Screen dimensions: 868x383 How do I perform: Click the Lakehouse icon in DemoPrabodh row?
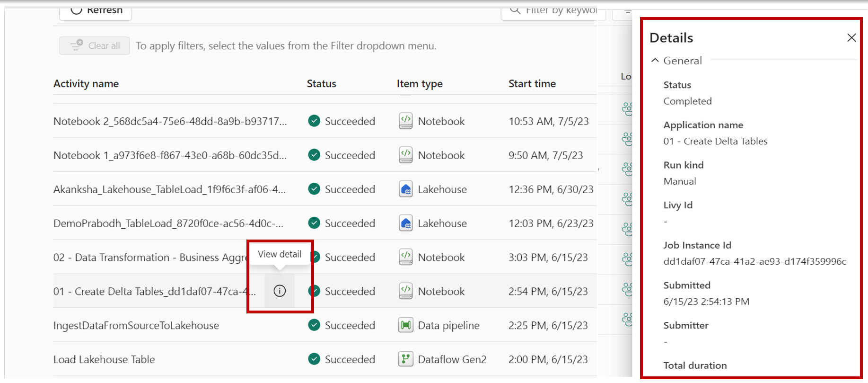(405, 223)
